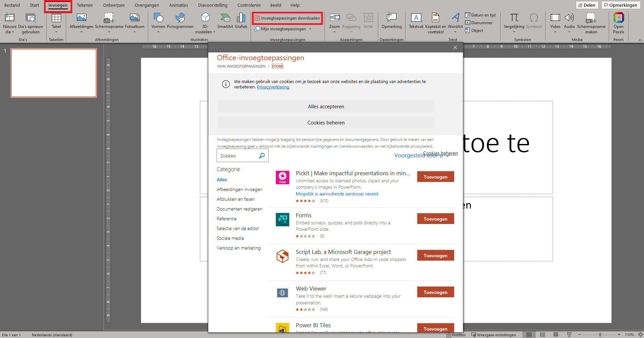Expand the Mijn invoegtoepassingen dropdown arrow
This screenshot has width=644, height=338.
[310, 29]
